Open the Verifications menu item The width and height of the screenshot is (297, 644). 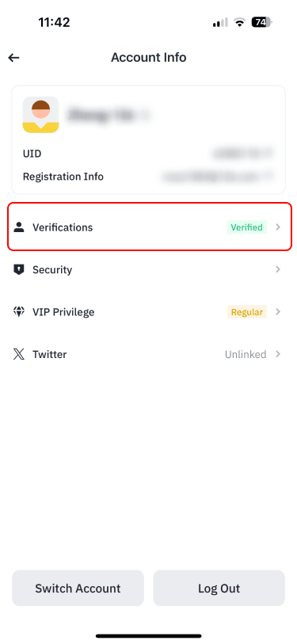click(150, 227)
